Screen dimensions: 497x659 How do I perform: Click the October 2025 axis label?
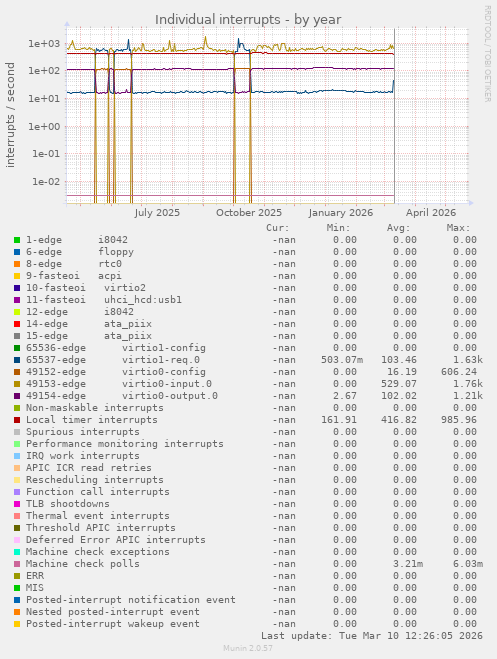tap(249, 213)
